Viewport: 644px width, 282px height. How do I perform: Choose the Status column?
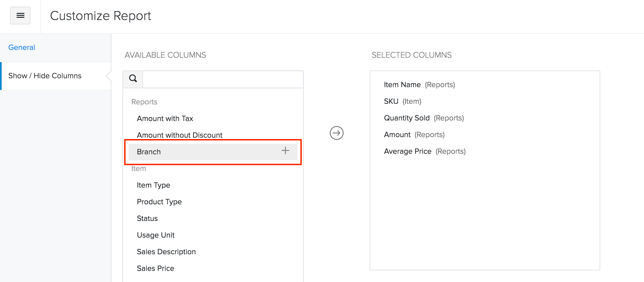[x=147, y=218]
